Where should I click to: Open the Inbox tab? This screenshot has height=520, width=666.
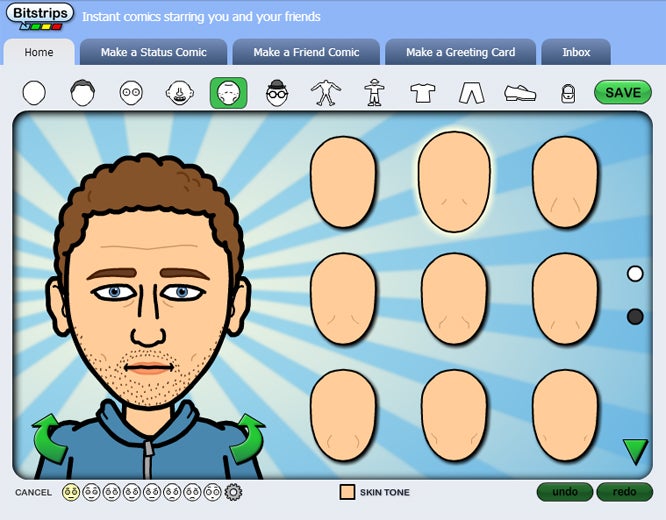[576, 52]
